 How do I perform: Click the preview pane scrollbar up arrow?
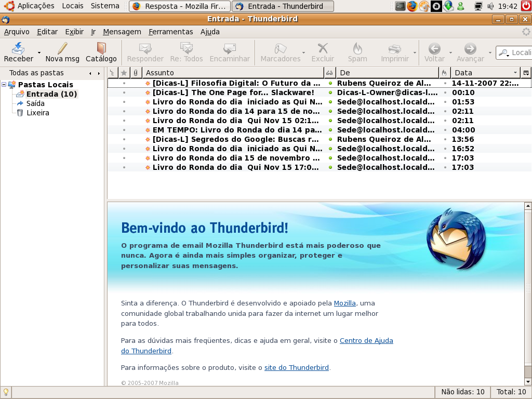528,206
